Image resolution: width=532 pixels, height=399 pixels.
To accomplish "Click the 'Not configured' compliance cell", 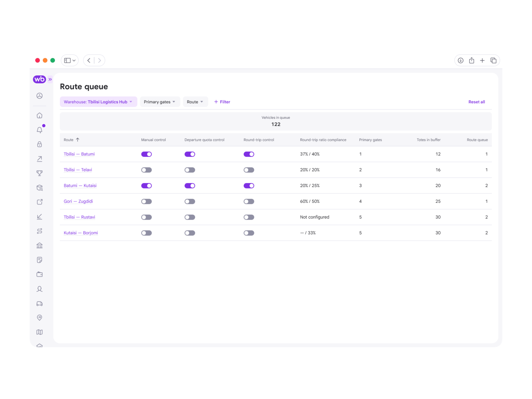I will pyautogui.click(x=314, y=217).
